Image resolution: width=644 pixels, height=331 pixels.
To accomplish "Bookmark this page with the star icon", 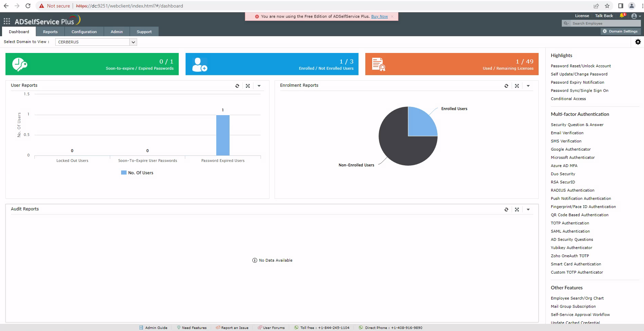I will click(x=607, y=6).
